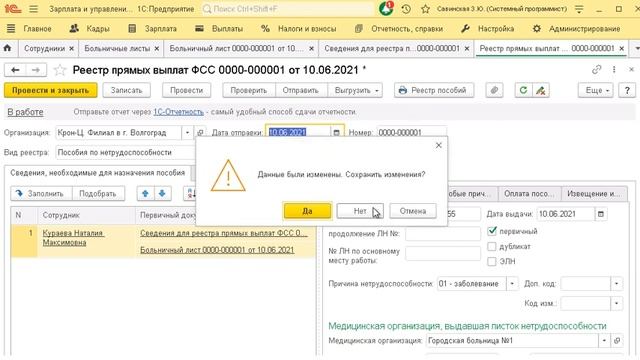Screen dimensions: 640x360
Task: Expand the Организация dropdown
Action: pyautogui.click(x=187, y=133)
